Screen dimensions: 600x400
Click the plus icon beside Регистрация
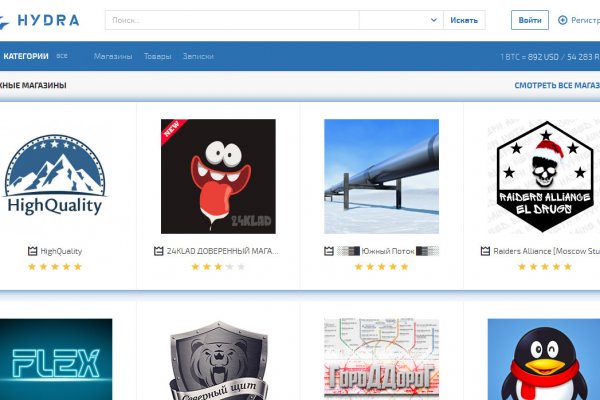click(563, 20)
